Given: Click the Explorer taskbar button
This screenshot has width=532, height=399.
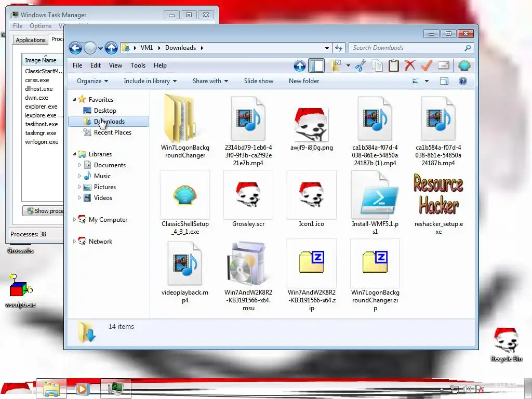Looking at the screenshot, I should coord(51,389).
